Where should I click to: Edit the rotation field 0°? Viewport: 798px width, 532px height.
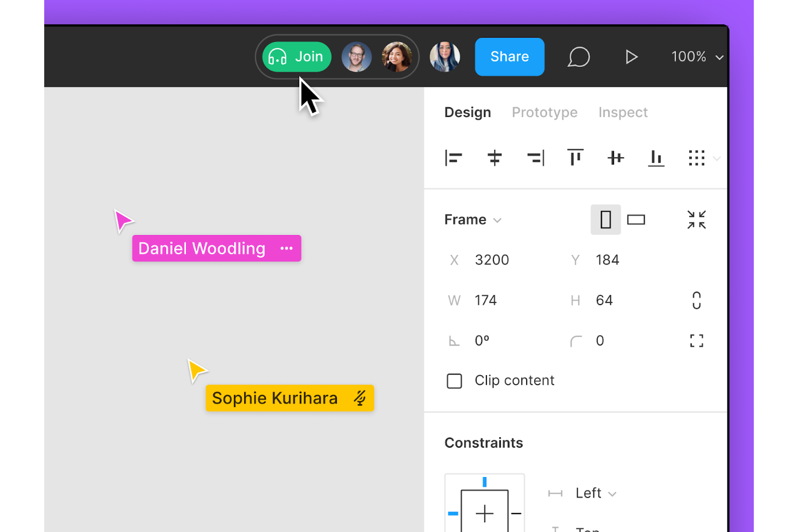482,341
